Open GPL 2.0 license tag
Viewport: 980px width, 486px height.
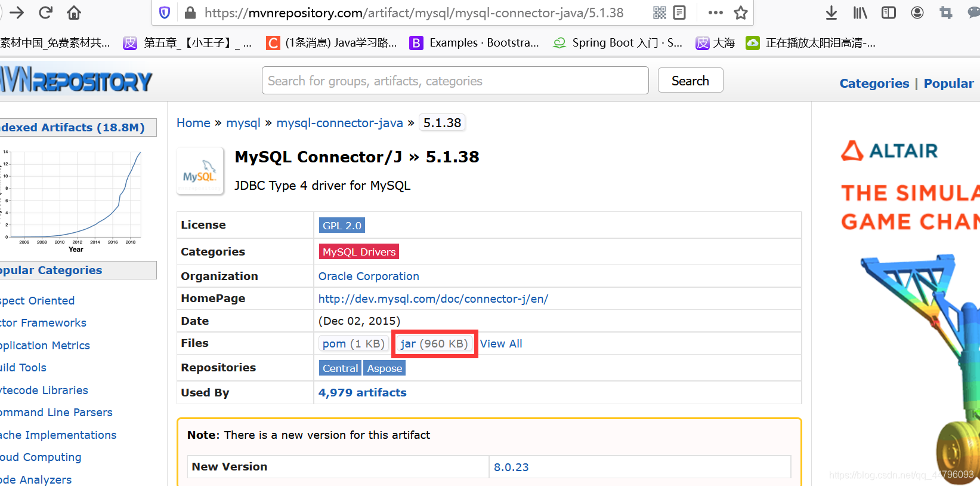tap(342, 226)
